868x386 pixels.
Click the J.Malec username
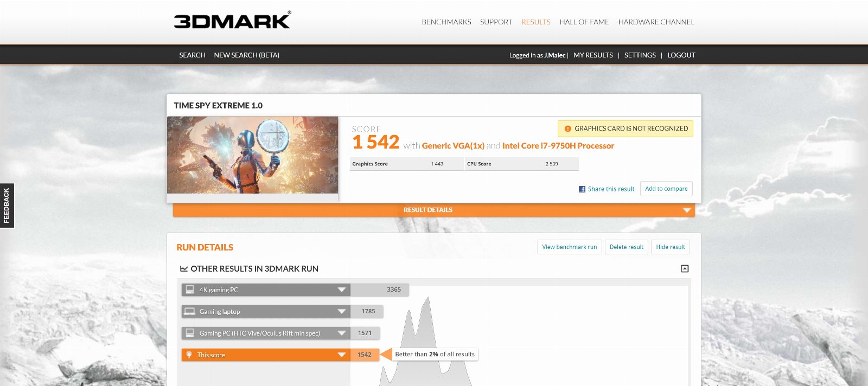pos(555,55)
